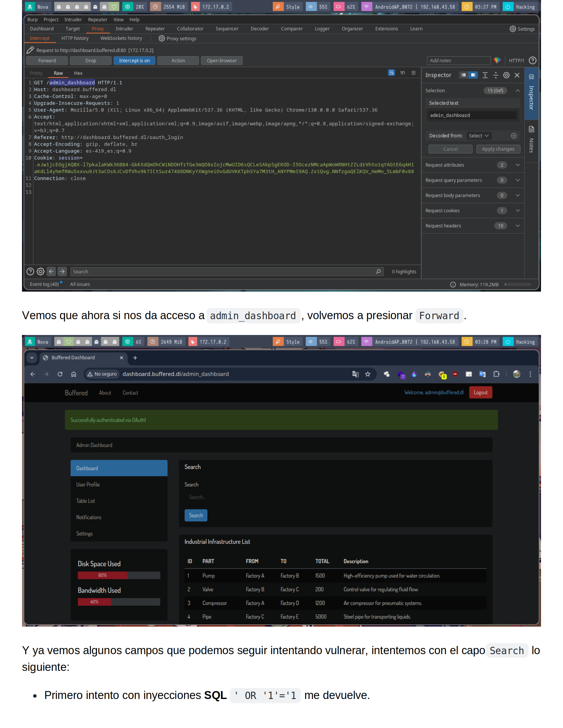The image size is (563, 728).
Task: Open Inspector settings gear
Action: pyautogui.click(x=506, y=75)
